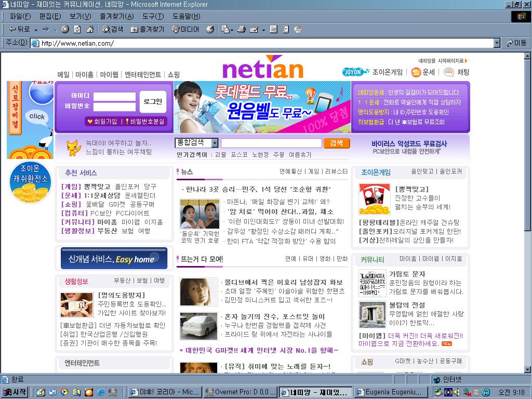Click the volume icon in system tray
The height and width of the screenshot is (399, 532).
click(x=456, y=392)
